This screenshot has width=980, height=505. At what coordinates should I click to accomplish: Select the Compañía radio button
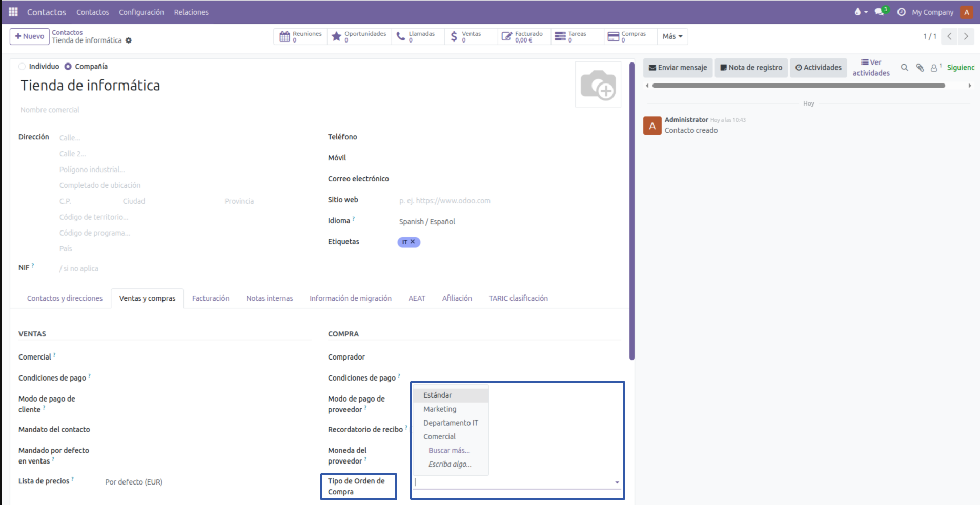(x=68, y=67)
